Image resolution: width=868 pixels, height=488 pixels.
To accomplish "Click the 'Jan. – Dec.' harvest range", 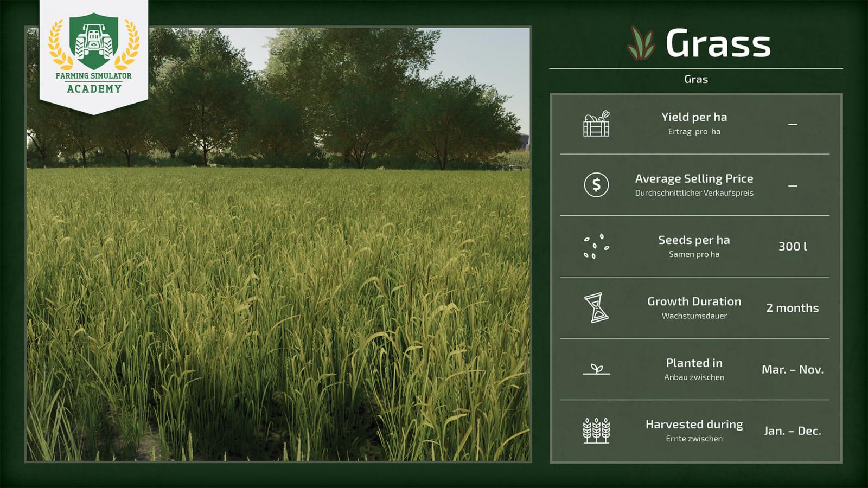I will (x=792, y=431).
